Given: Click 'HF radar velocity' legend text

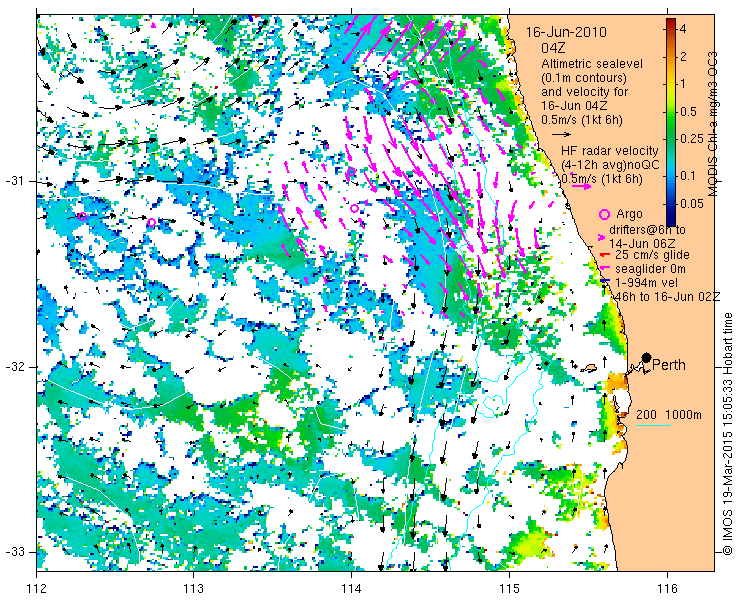Looking at the screenshot, I should click(610, 151).
